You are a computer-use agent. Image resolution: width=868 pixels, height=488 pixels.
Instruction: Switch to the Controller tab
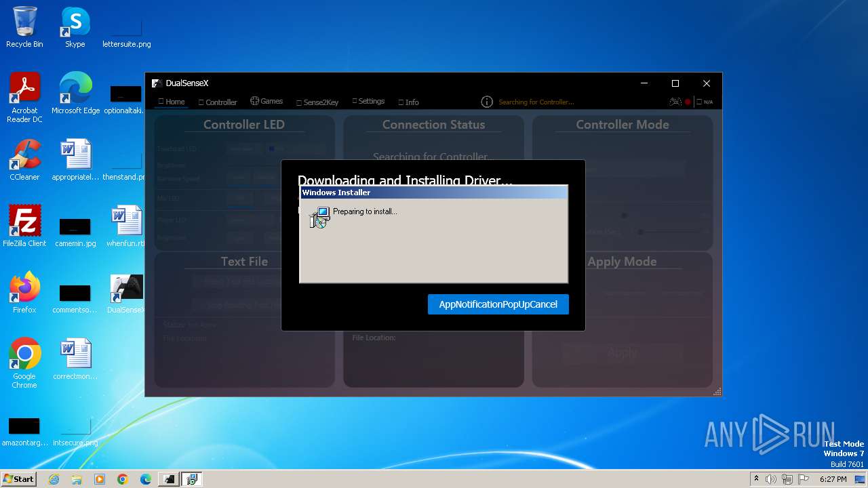pos(218,102)
